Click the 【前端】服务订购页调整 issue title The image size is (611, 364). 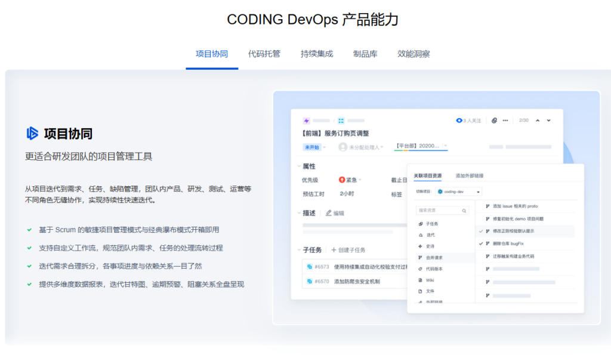click(336, 133)
